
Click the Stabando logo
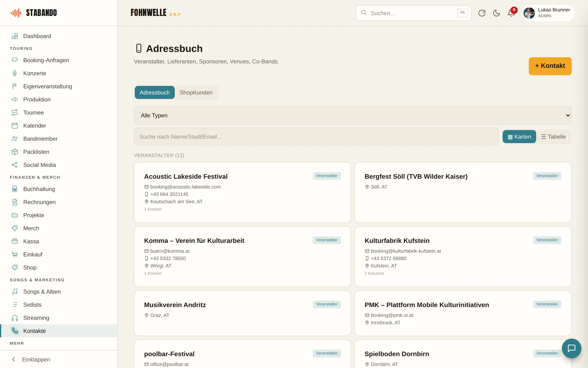point(33,13)
